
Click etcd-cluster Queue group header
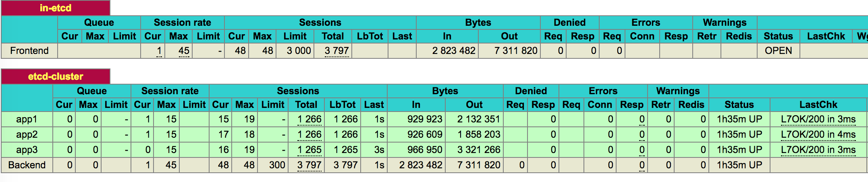coord(91,91)
